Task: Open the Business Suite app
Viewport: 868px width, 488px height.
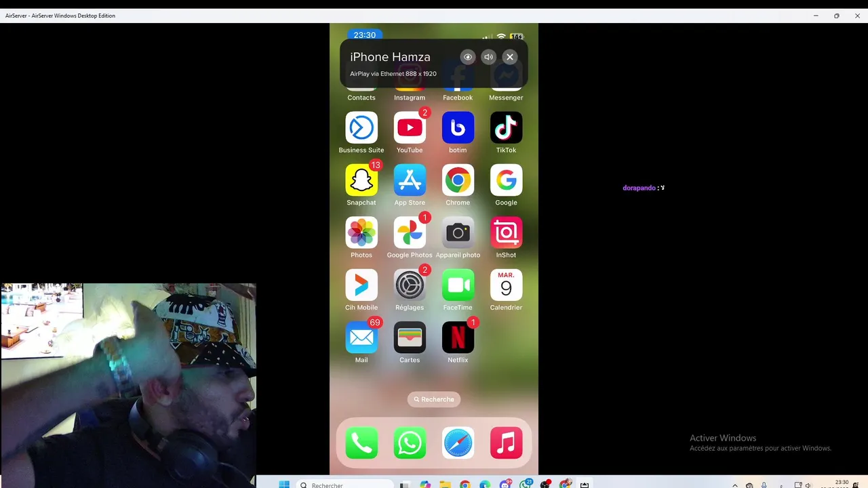Action: click(x=361, y=128)
